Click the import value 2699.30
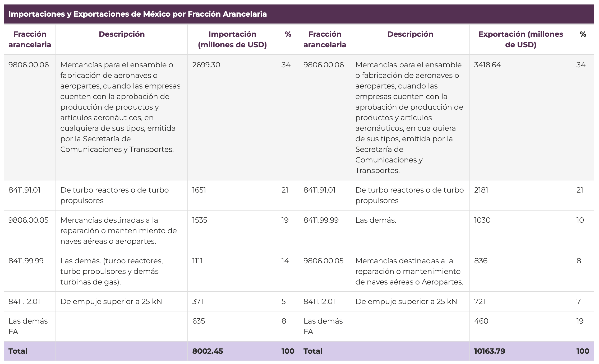This screenshot has height=364, width=599. pyautogui.click(x=206, y=65)
